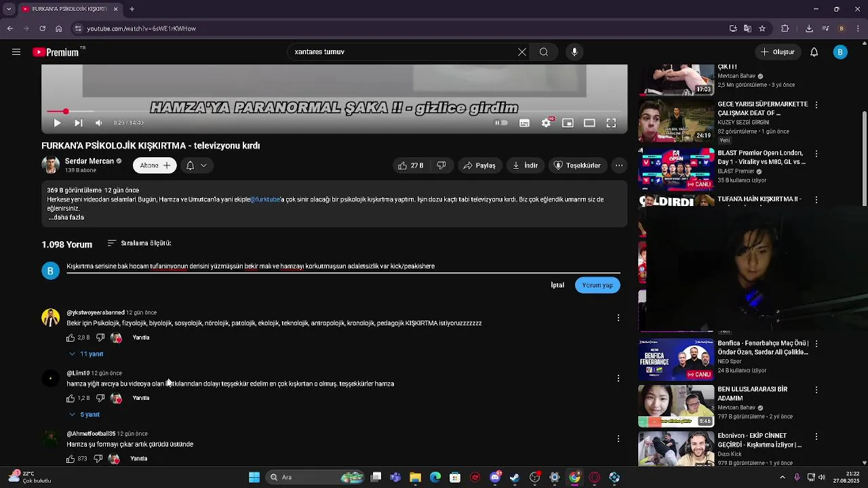The height and width of the screenshot is (488, 868).
Task: Like @Liim10 comment
Action: click(x=71, y=398)
